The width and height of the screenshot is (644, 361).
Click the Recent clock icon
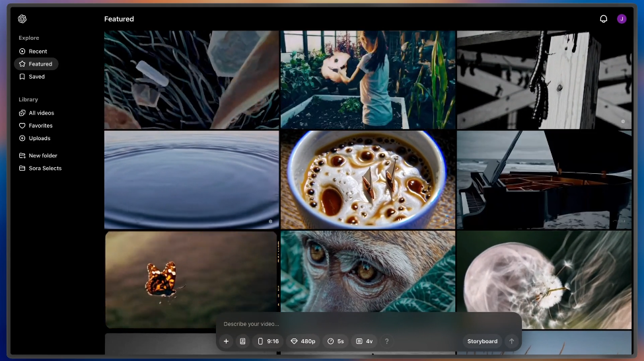pos(22,52)
